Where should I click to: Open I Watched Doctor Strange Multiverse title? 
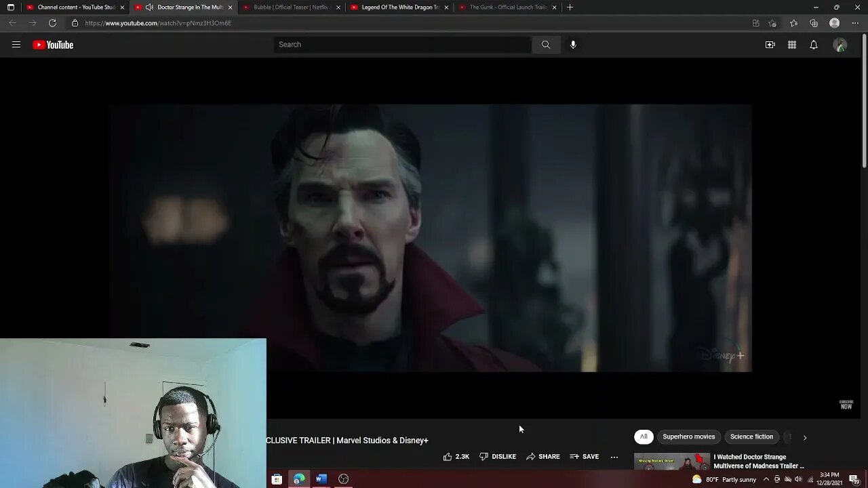(759, 462)
